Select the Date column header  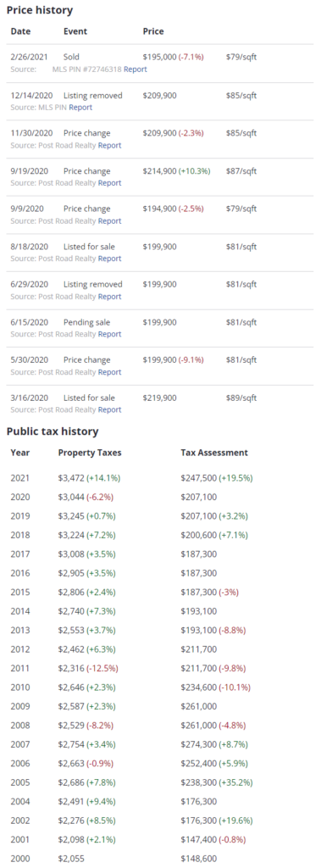pos(20,31)
